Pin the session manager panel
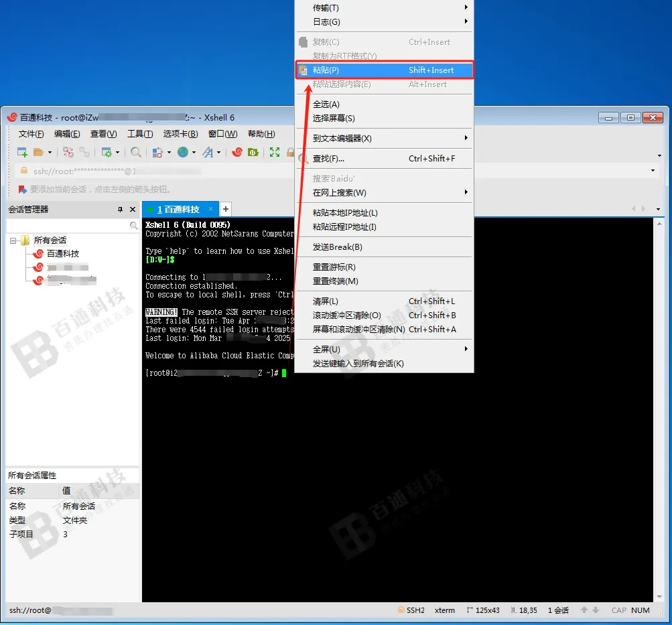The width and height of the screenshot is (672, 625). 120,210
